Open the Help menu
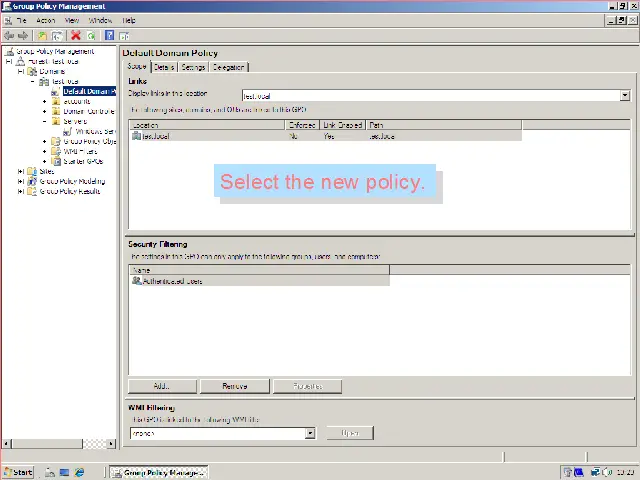The width and height of the screenshot is (640, 480). click(x=129, y=20)
